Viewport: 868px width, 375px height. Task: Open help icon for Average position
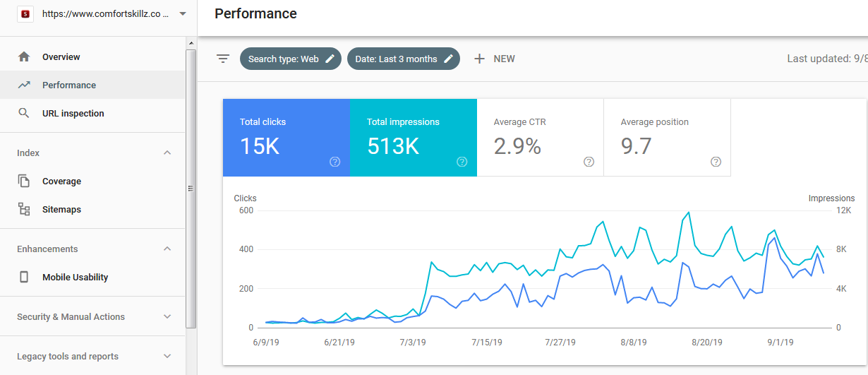pos(716,162)
